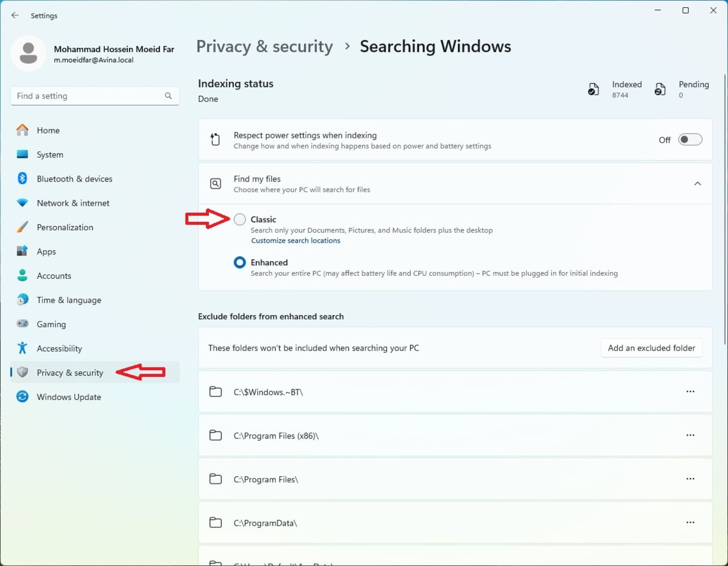Open Home in the settings sidebar
This screenshot has height=566, width=728.
point(95,130)
